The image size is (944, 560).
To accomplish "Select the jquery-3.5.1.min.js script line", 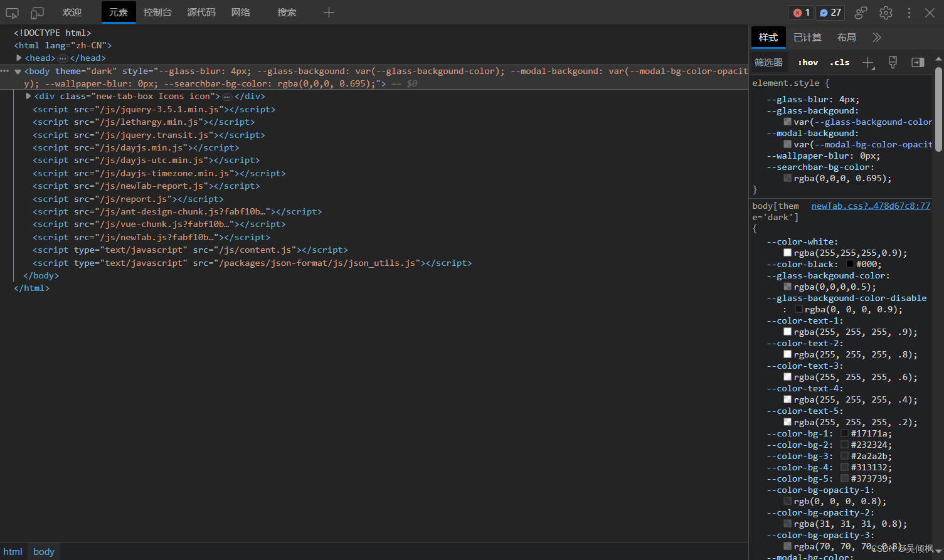I will [x=154, y=109].
